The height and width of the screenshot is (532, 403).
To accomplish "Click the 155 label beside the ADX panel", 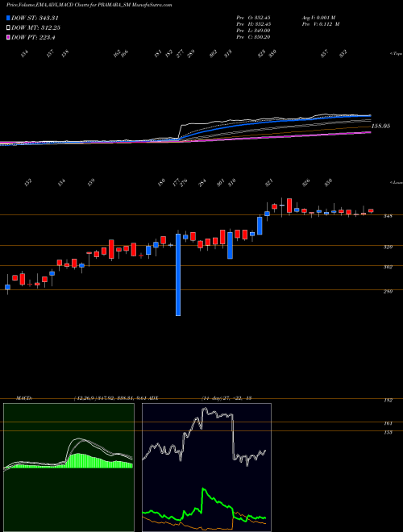I will coord(388,432).
